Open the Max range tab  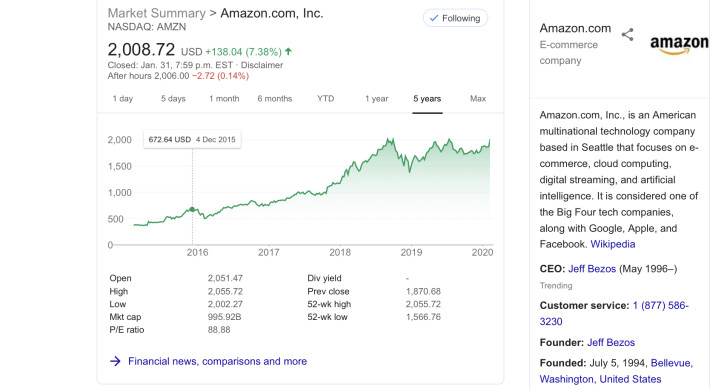click(478, 99)
